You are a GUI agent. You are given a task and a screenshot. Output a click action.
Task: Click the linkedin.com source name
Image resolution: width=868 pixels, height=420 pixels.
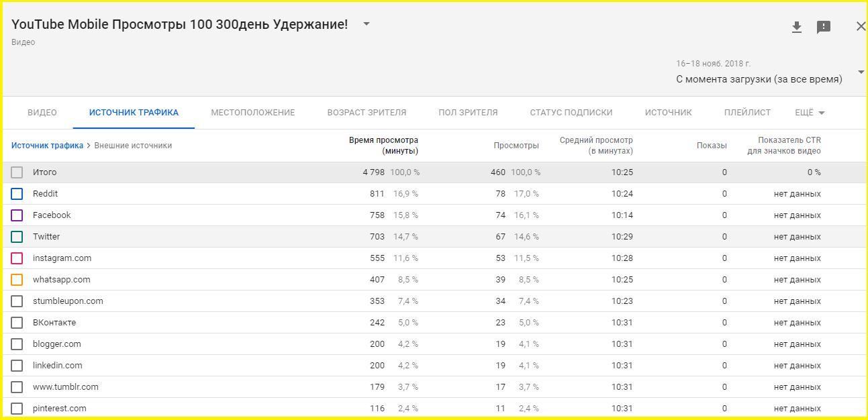click(58, 366)
